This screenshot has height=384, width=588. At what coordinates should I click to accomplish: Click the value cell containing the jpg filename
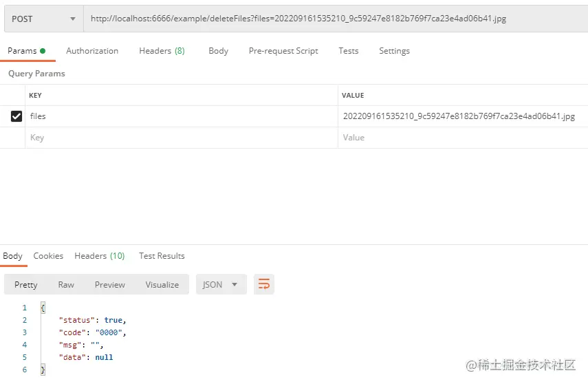click(463, 116)
